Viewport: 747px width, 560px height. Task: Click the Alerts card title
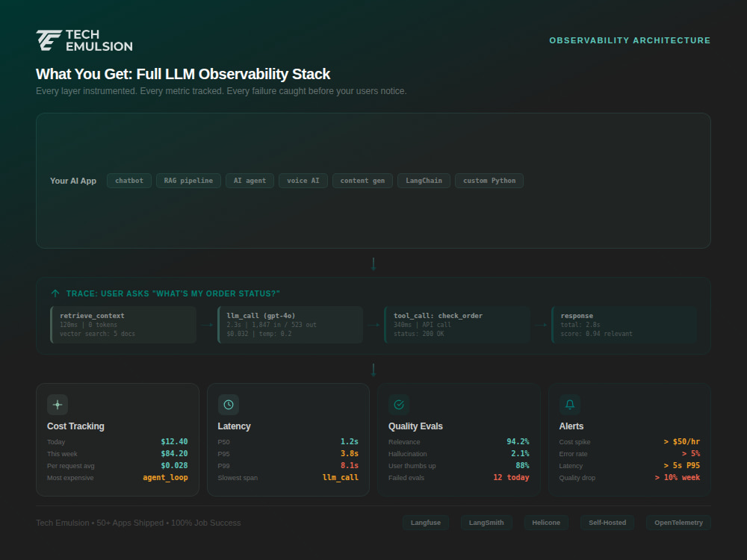click(571, 426)
